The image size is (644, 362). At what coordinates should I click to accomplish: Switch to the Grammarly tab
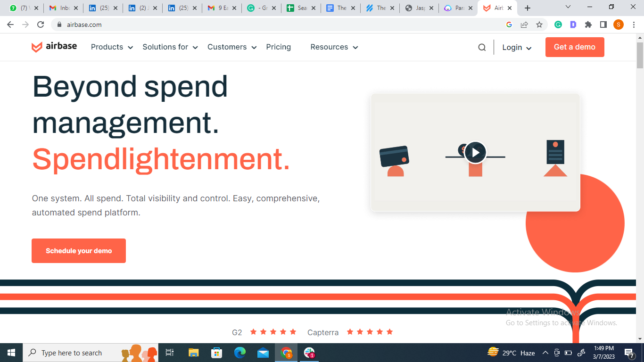[261, 8]
